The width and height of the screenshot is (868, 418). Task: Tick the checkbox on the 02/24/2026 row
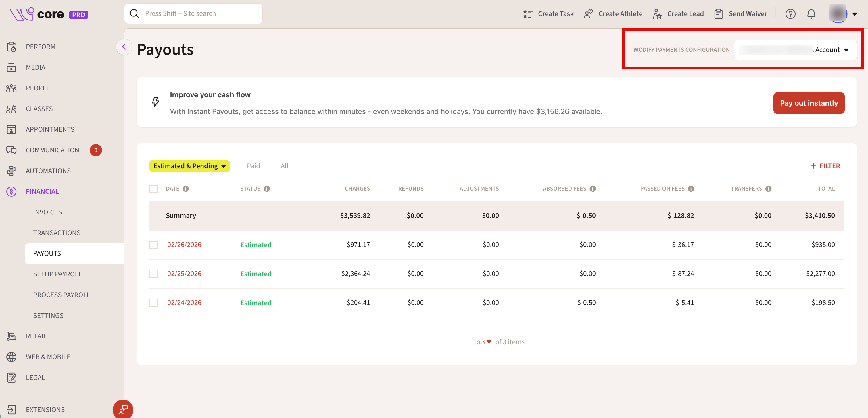point(153,302)
